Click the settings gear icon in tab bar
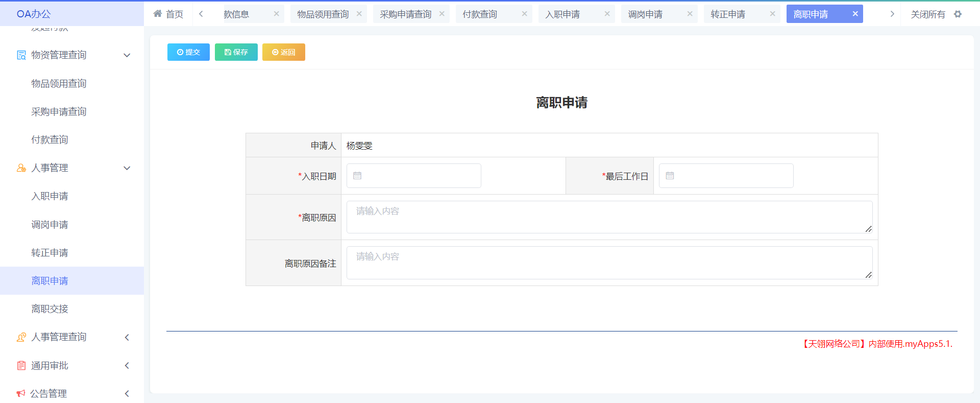980x403 pixels. 958,14
